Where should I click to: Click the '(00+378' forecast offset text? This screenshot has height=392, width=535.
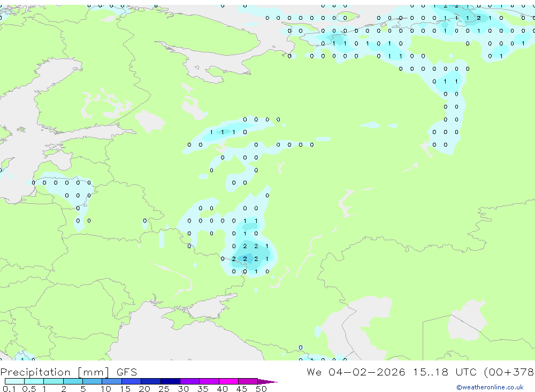509,372
